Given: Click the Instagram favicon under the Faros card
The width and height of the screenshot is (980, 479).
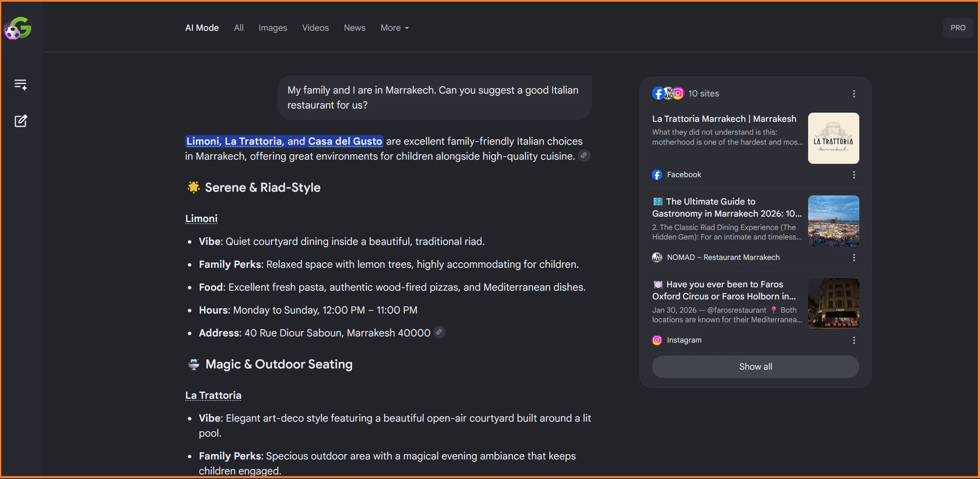Looking at the screenshot, I should click(x=657, y=340).
